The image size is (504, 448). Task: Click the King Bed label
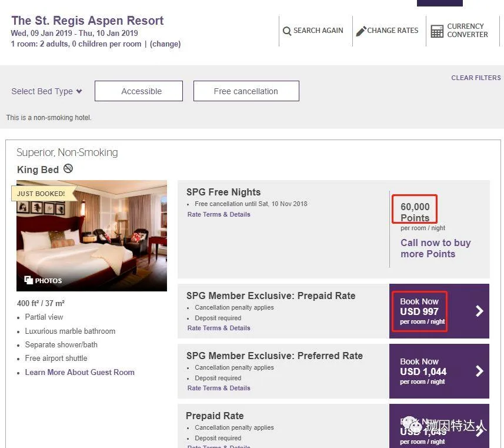tap(38, 170)
